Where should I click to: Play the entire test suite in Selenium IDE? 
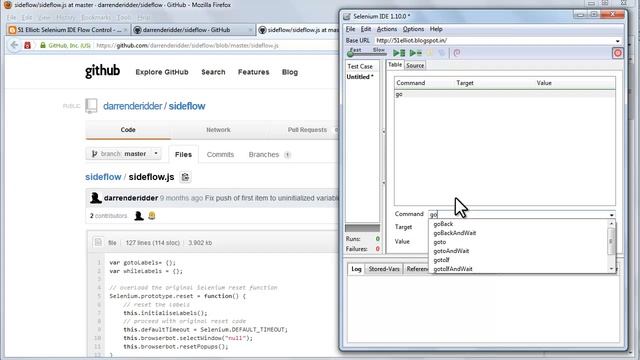[x=399, y=53]
